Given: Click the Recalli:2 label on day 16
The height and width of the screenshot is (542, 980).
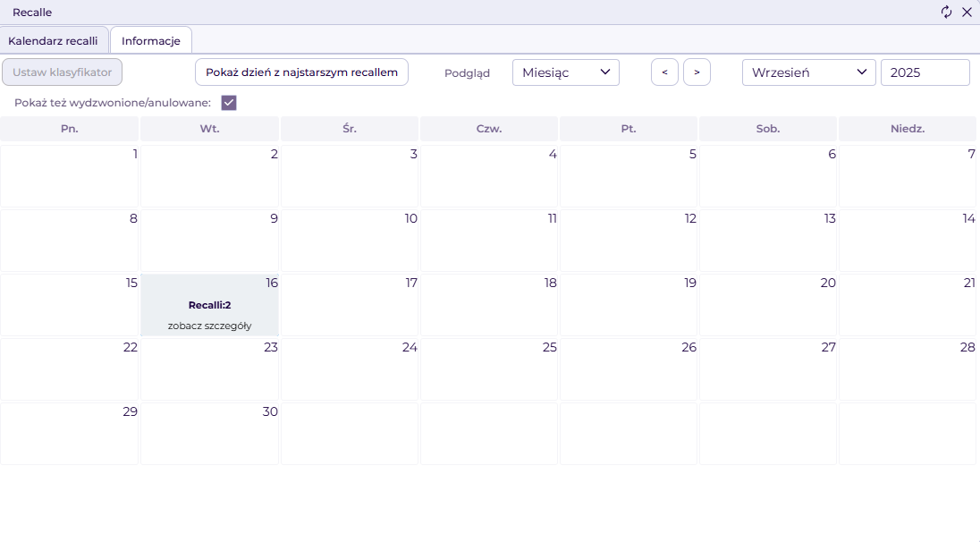Looking at the screenshot, I should (x=210, y=305).
